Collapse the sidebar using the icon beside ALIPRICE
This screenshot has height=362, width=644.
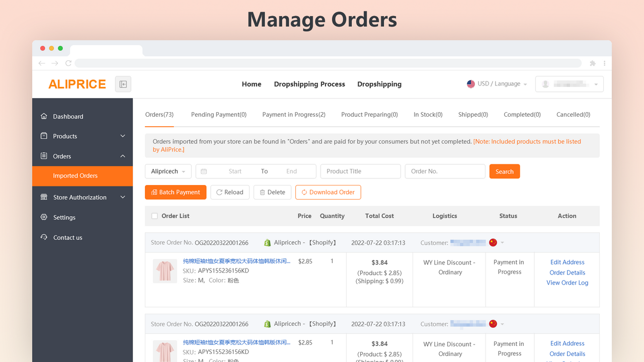pos(123,84)
